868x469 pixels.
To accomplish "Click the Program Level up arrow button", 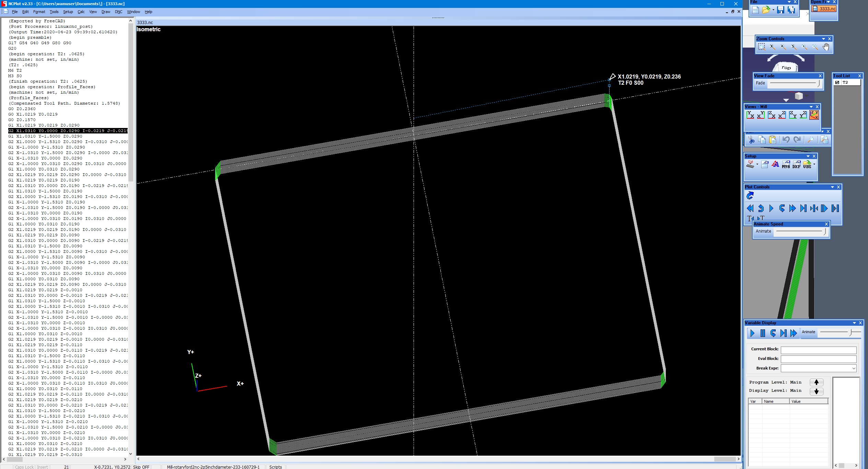I will coord(817,382).
